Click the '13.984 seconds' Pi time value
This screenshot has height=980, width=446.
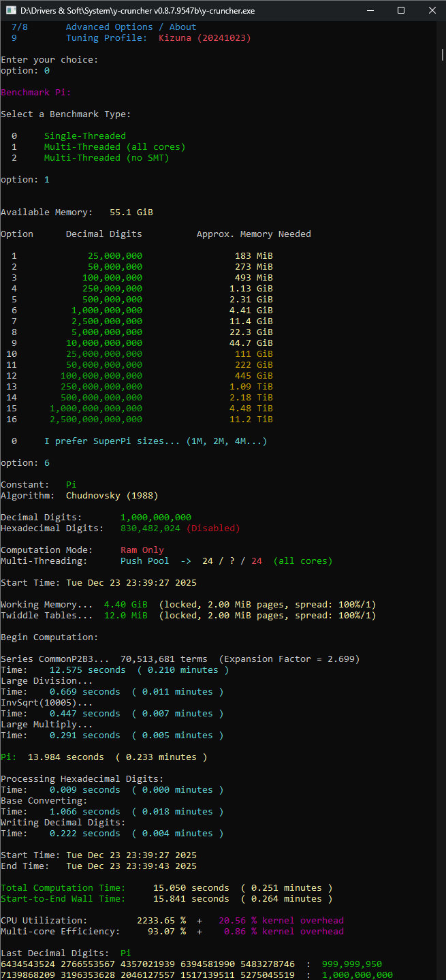(x=65, y=757)
